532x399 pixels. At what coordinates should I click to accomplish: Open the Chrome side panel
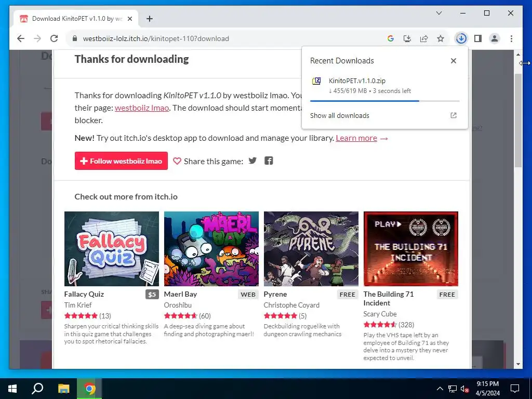tap(478, 38)
